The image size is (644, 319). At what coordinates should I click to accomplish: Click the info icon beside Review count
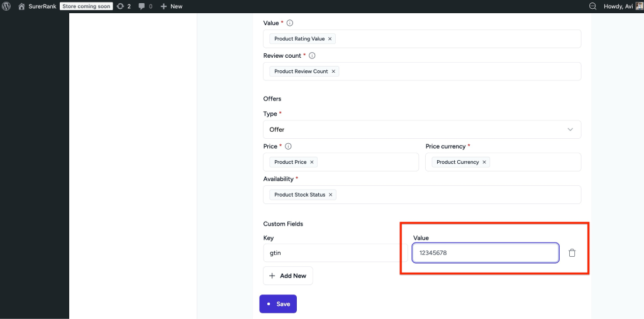pyautogui.click(x=312, y=56)
